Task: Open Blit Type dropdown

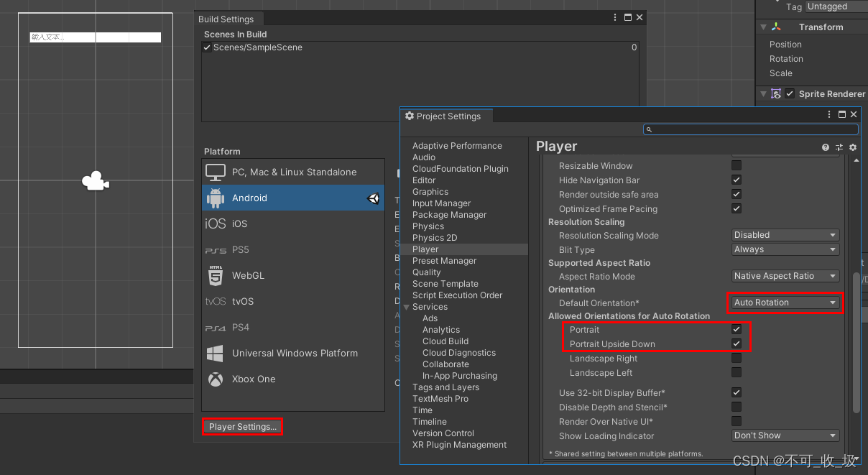Action: coord(785,249)
